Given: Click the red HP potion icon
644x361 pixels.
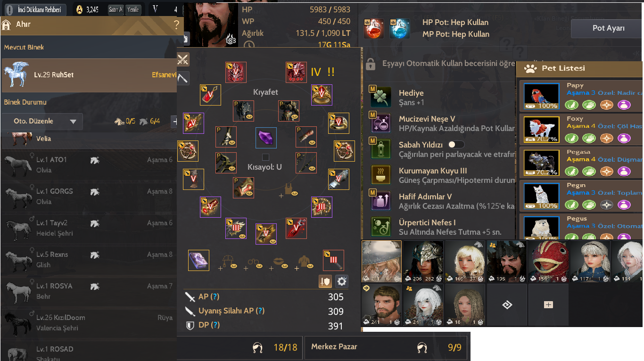Looking at the screenshot, I should click(x=374, y=28).
